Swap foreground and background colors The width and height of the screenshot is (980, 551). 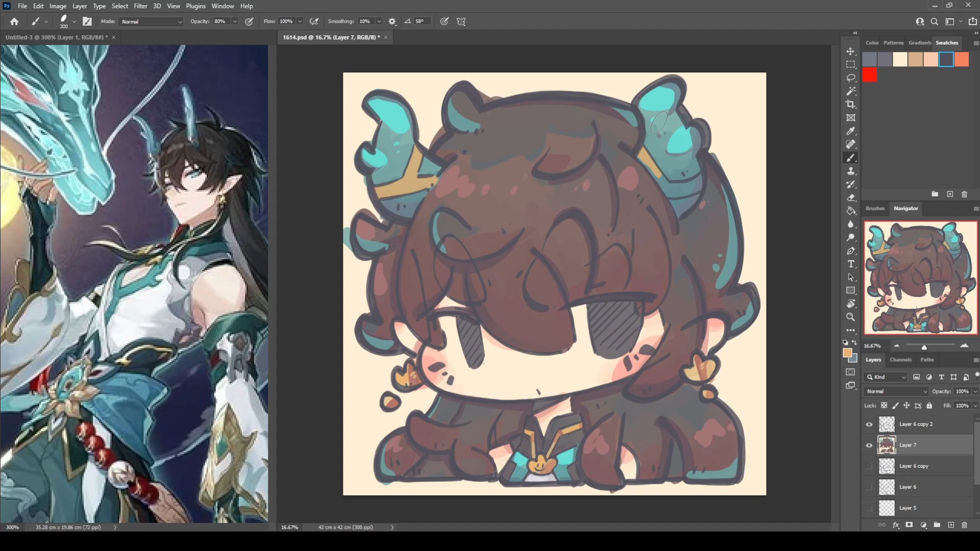tap(854, 342)
